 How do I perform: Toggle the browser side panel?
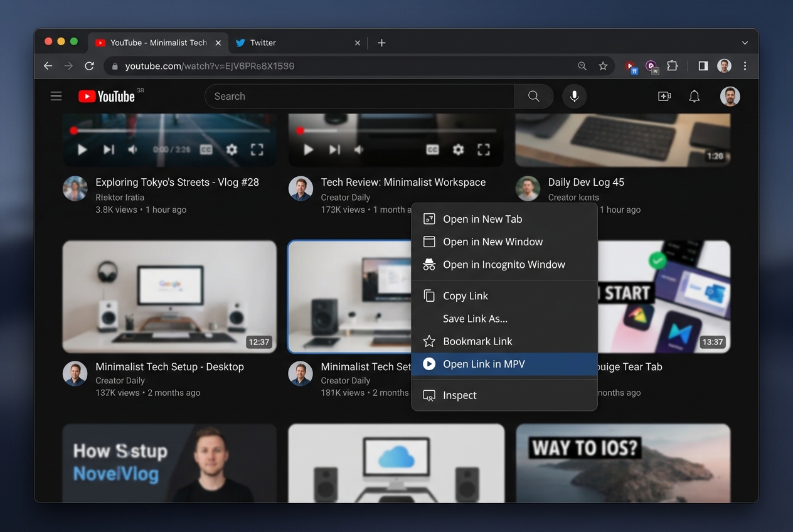(703, 66)
